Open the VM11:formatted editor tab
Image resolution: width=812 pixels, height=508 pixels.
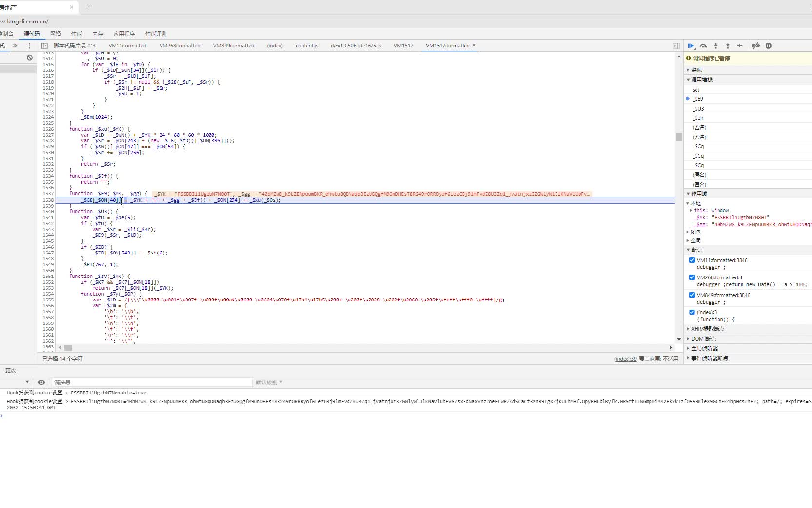click(127, 46)
